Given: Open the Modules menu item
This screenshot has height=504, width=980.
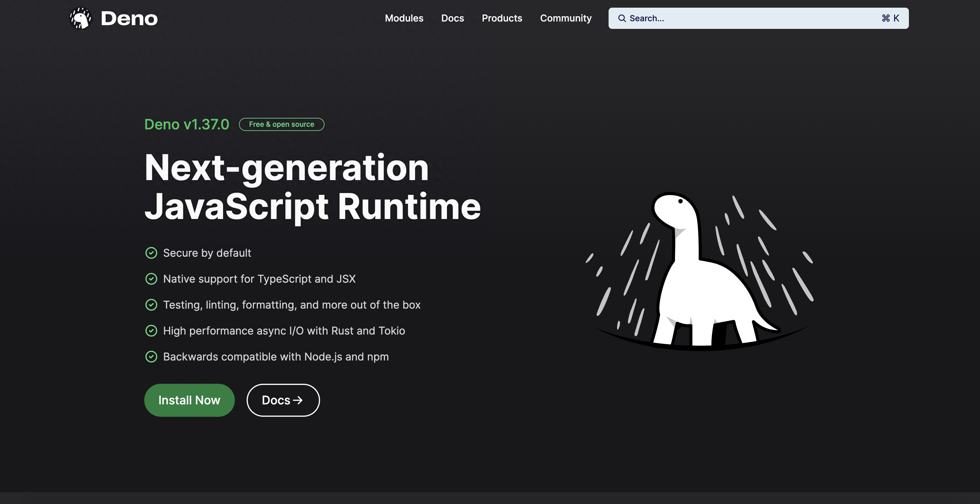Looking at the screenshot, I should tap(404, 18).
